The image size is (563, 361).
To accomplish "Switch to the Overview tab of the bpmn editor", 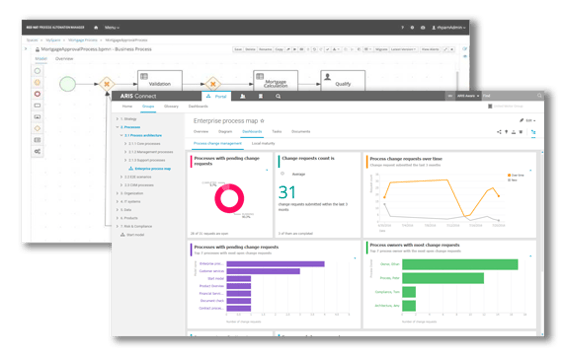I will (64, 59).
